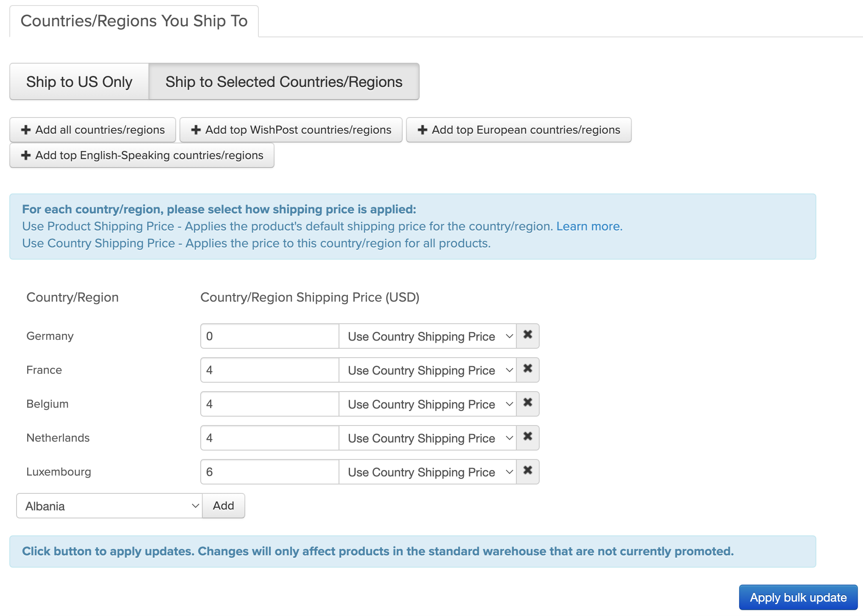Click plus icon for top WishPost countries
Image resolution: width=863 pixels, height=616 pixels.
point(196,130)
